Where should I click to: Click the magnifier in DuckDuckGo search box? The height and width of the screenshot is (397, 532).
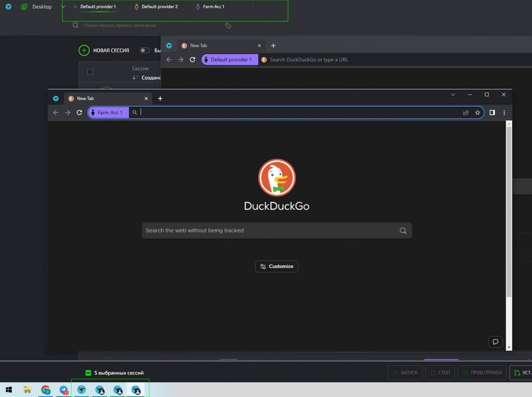pyautogui.click(x=403, y=230)
